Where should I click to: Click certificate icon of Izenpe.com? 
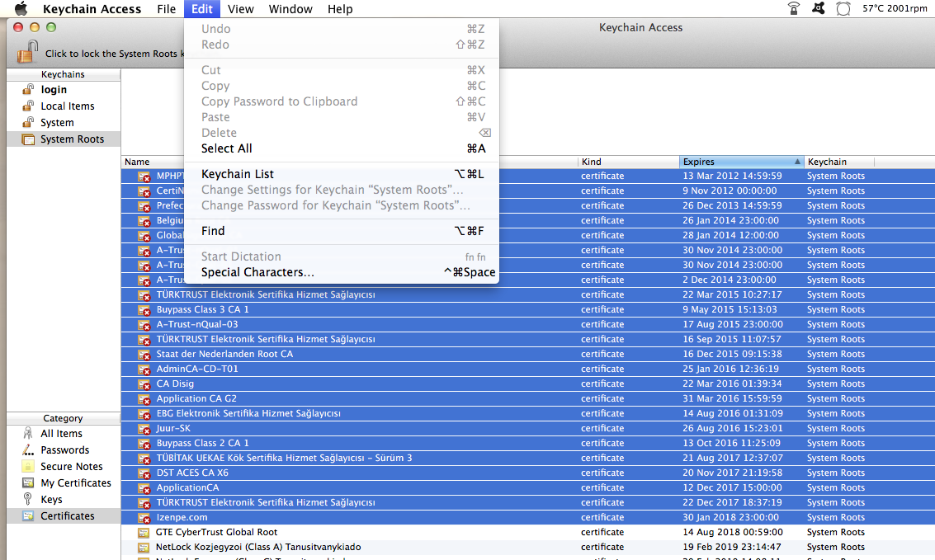(144, 518)
